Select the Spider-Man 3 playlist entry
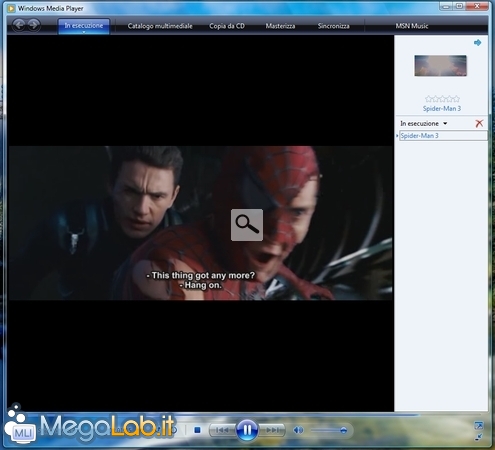The height and width of the screenshot is (450, 495). [443, 136]
